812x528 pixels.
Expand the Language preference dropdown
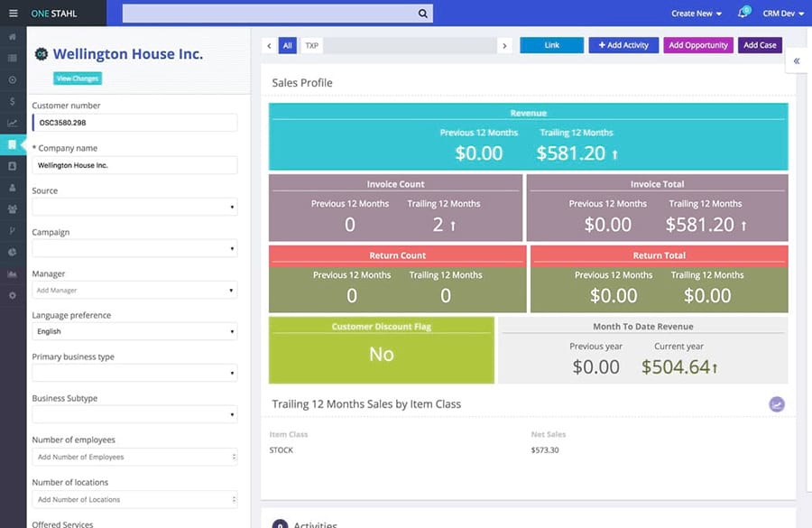coord(134,331)
